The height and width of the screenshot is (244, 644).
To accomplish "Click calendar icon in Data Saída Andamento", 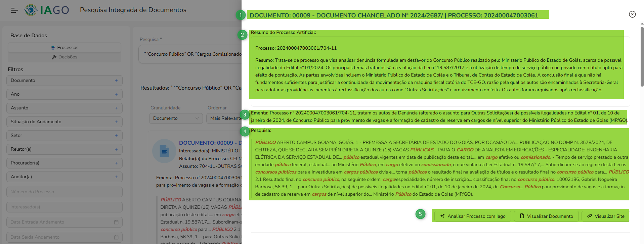I will point(116,237).
